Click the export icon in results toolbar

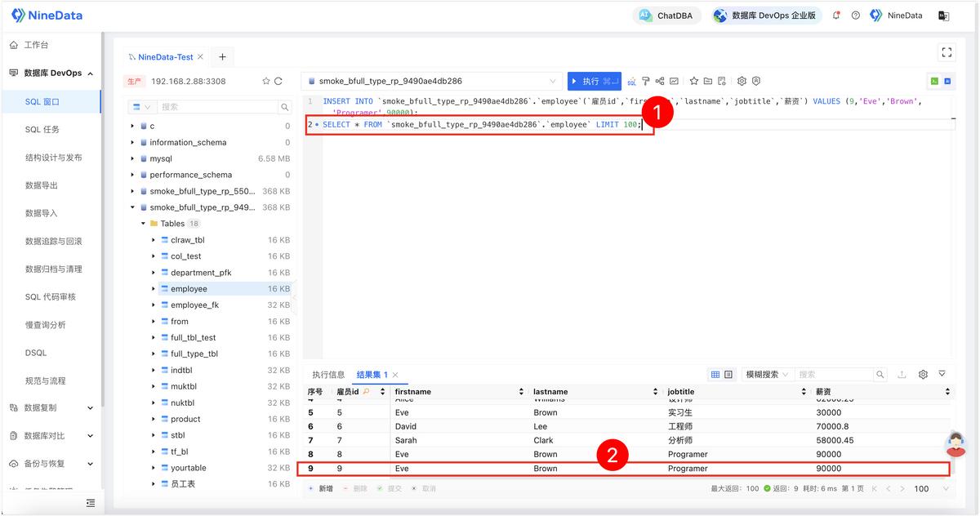point(902,374)
